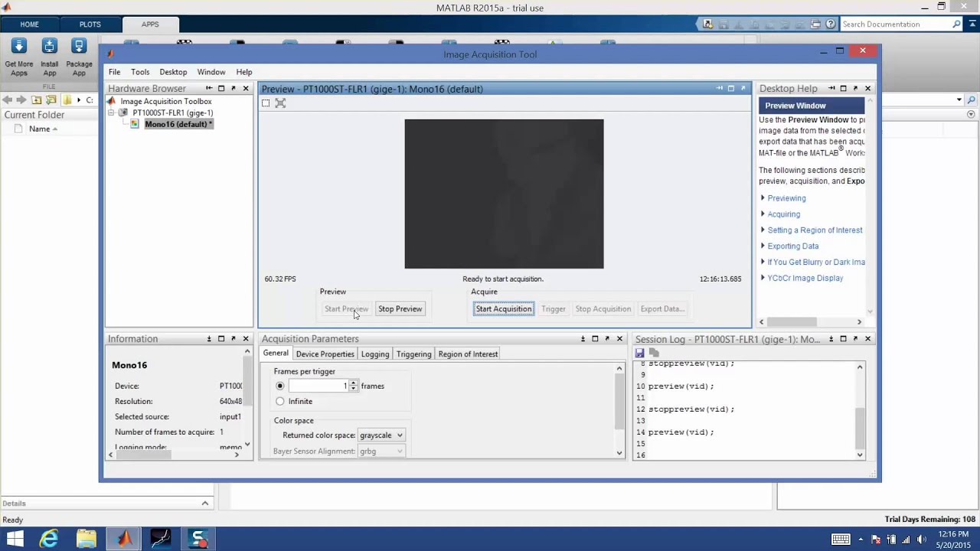This screenshot has width=980, height=551.
Task: Open Internet Explorer from the taskbar
Action: tap(49, 539)
